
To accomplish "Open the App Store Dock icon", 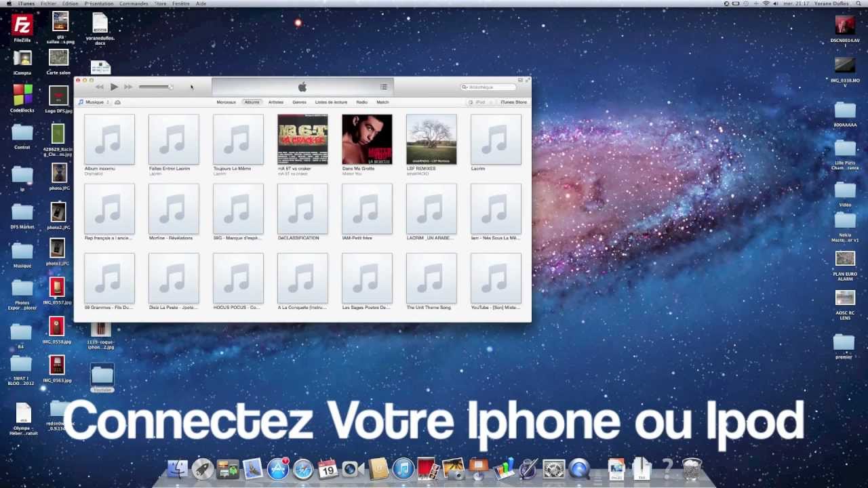I will pos(277,469).
